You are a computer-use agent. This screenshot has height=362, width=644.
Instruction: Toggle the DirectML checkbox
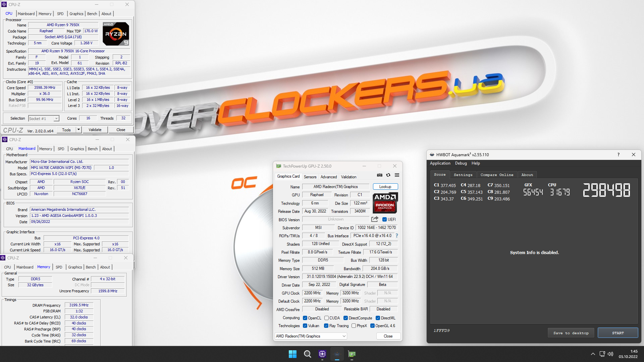point(378,318)
